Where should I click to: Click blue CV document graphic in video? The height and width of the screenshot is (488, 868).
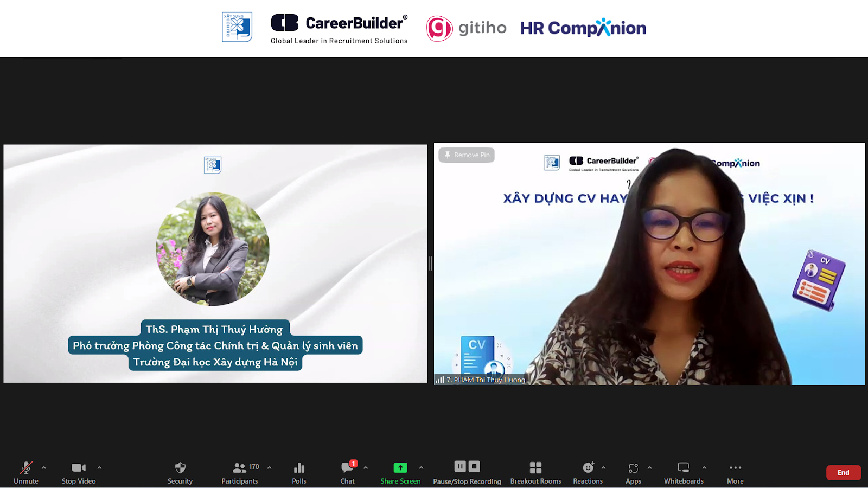[478, 356]
